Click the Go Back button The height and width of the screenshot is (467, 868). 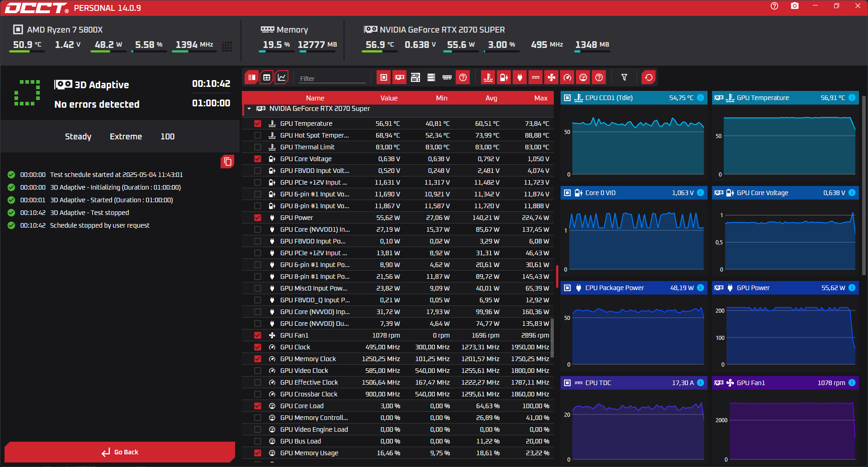(120, 452)
